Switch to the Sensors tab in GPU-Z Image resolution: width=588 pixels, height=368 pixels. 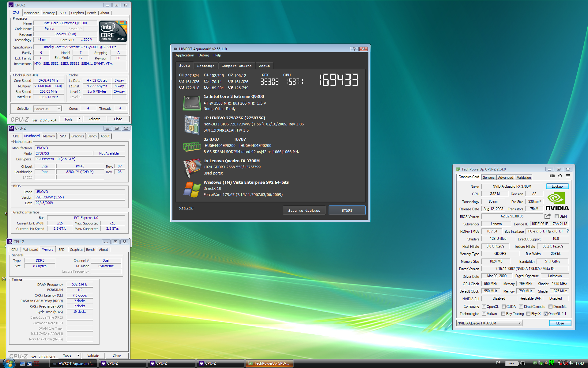tap(488, 178)
